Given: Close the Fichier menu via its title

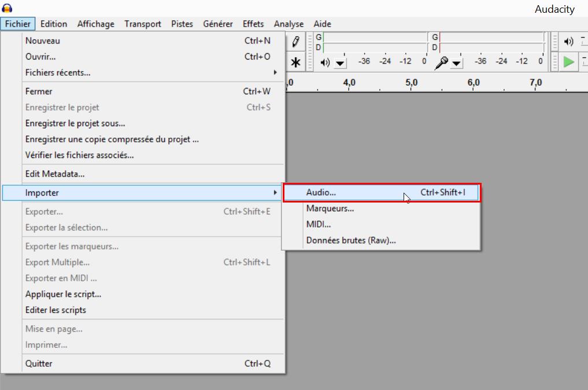Looking at the screenshot, I should (x=17, y=24).
